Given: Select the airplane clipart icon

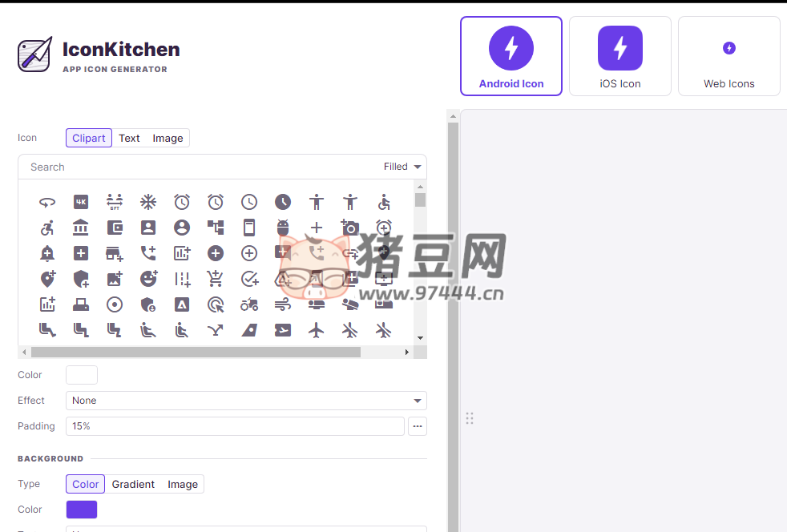Looking at the screenshot, I should click(x=316, y=330).
